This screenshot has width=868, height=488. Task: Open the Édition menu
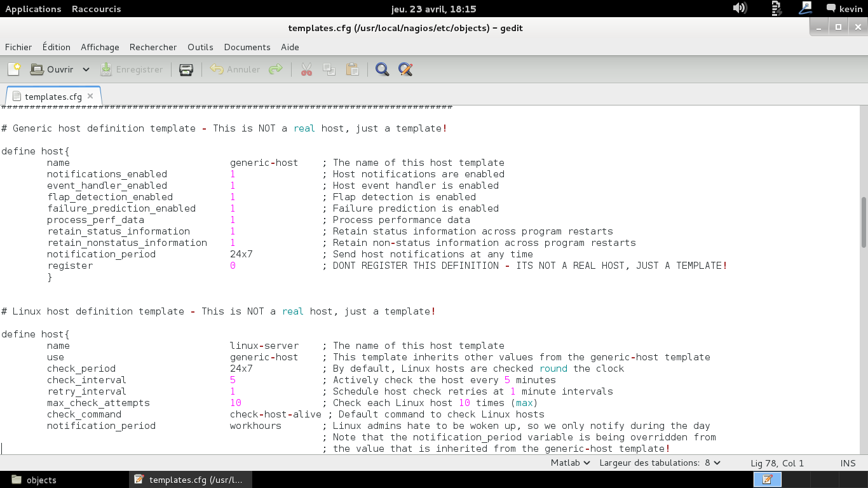tap(57, 47)
